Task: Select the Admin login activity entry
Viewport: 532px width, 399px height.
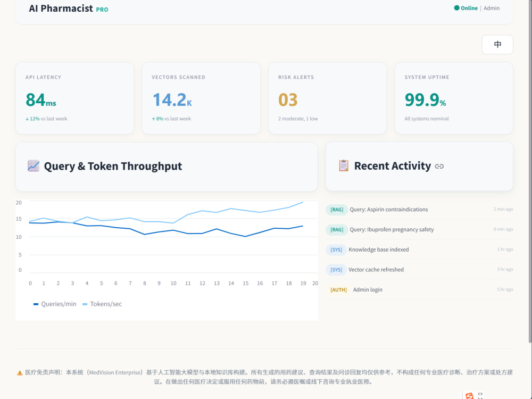Action: point(419,289)
